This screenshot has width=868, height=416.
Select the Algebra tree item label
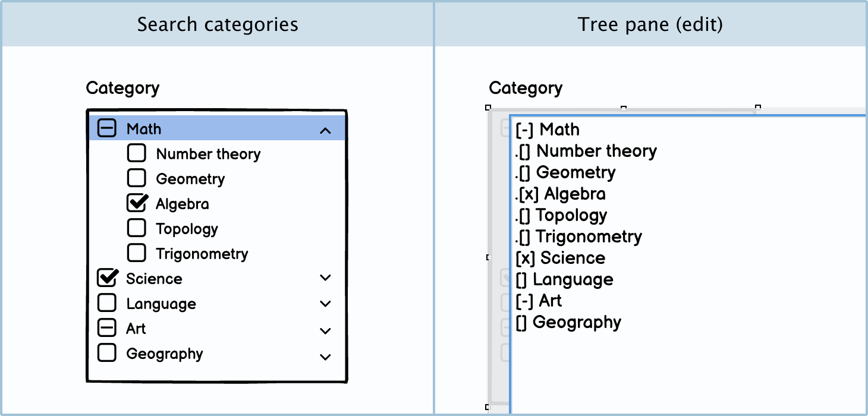click(x=183, y=204)
